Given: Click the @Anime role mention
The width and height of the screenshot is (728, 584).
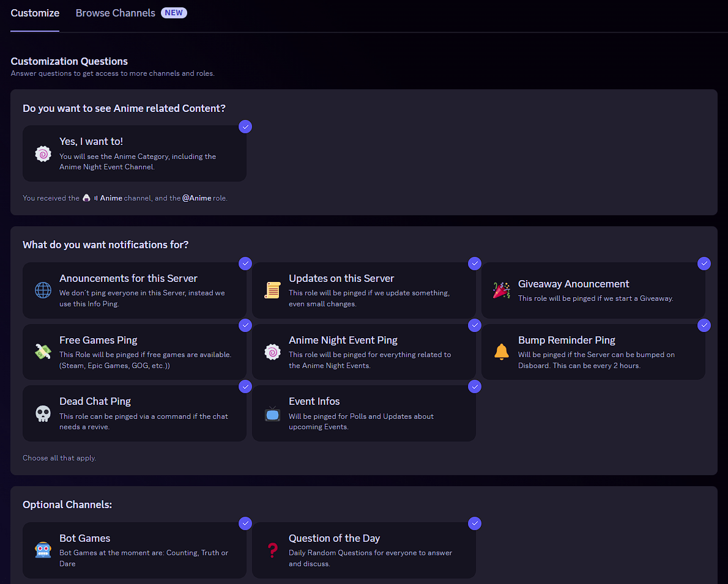Looking at the screenshot, I should coord(196,198).
